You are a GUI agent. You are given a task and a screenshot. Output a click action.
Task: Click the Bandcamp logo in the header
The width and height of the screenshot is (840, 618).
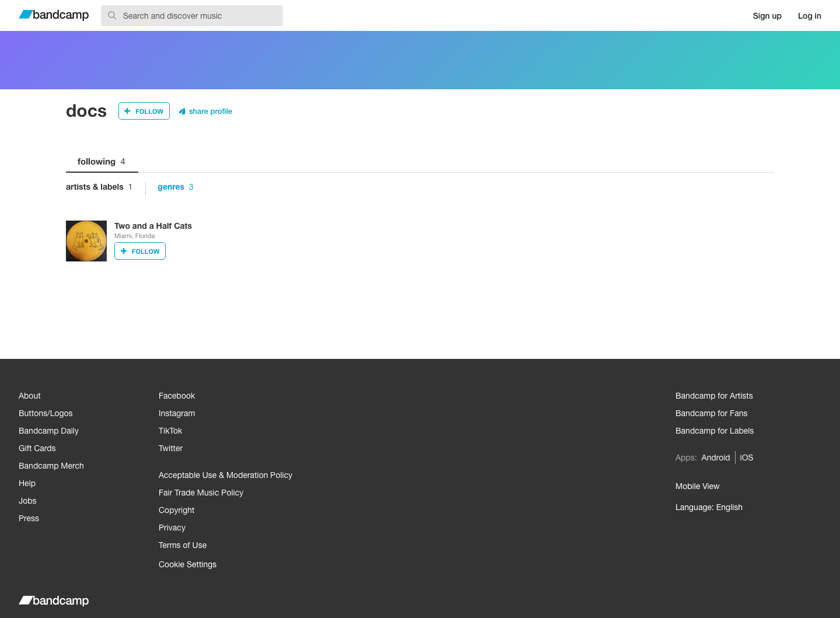tap(54, 15)
